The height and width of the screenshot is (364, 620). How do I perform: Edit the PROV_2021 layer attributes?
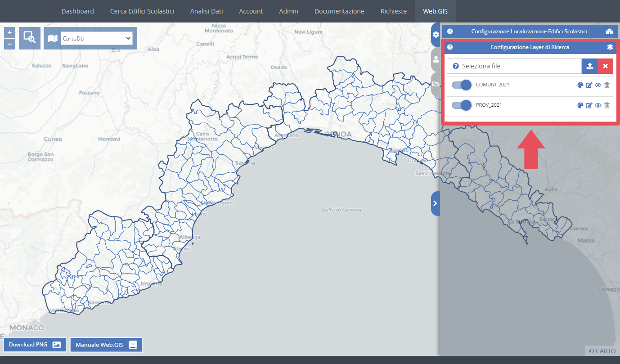pyautogui.click(x=589, y=105)
